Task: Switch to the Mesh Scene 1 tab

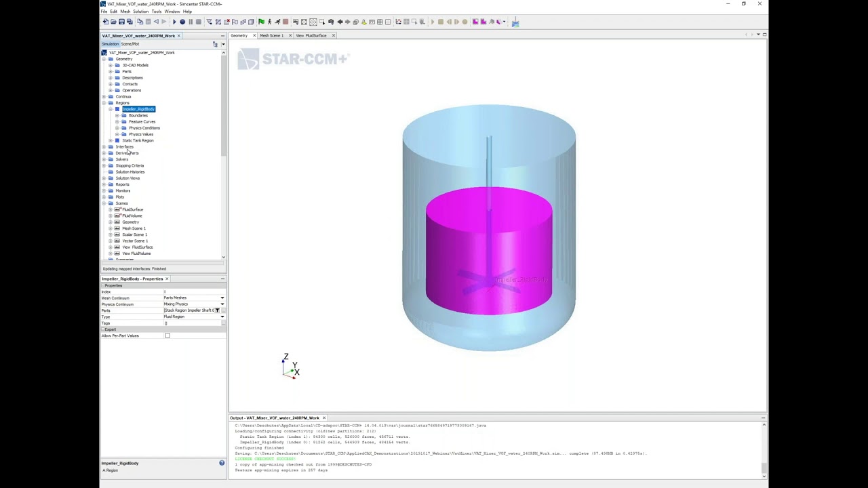Action: (x=272, y=35)
